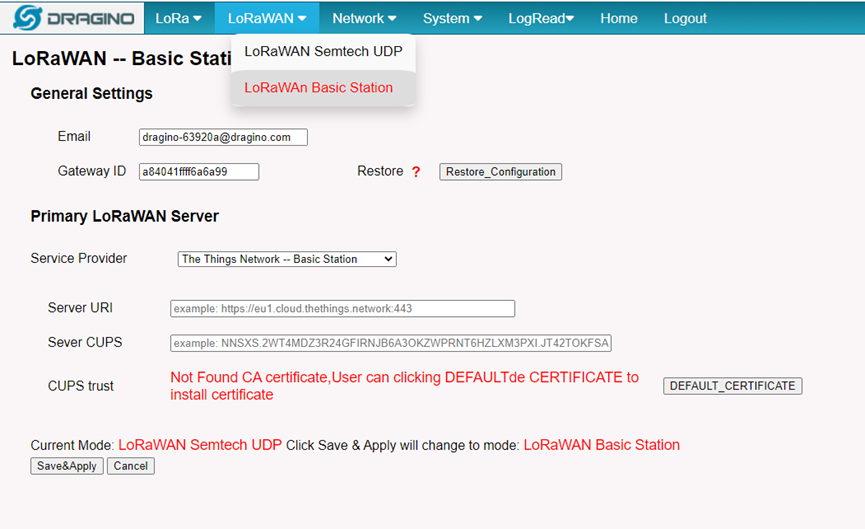Expand the System menu
The height and width of the screenshot is (529, 865).
pyautogui.click(x=452, y=18)
